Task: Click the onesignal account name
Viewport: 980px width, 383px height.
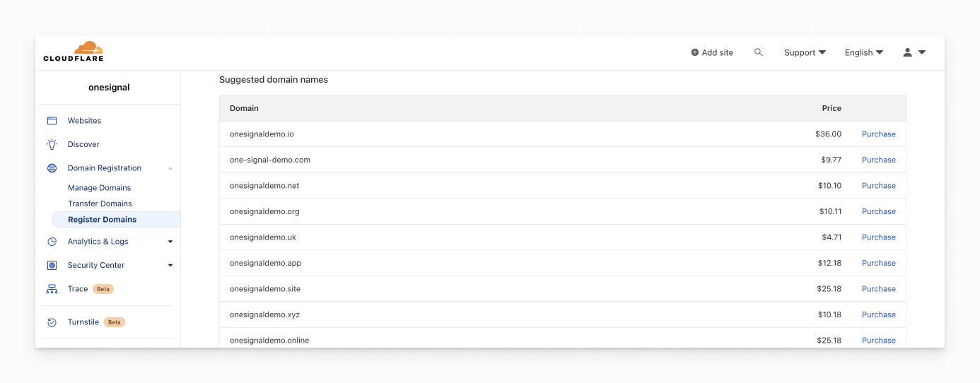Action: pos(109,88)
